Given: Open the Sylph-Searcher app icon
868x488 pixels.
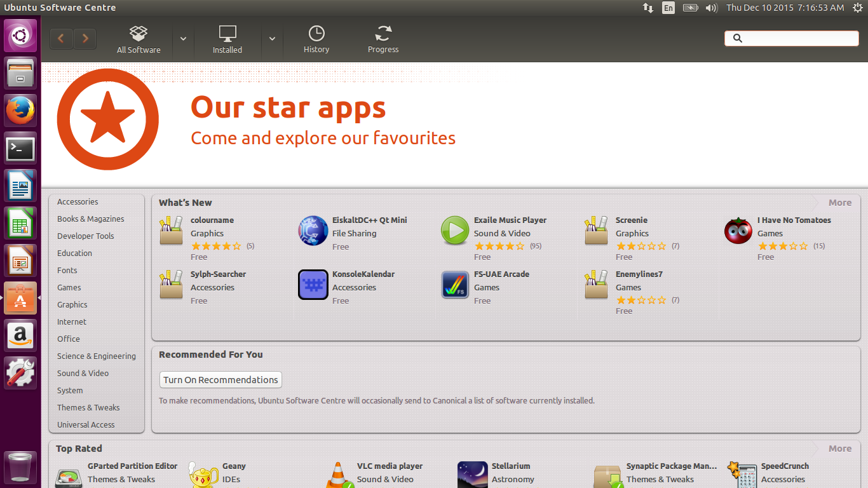Looking at the screenshot, I should point(172,285).
